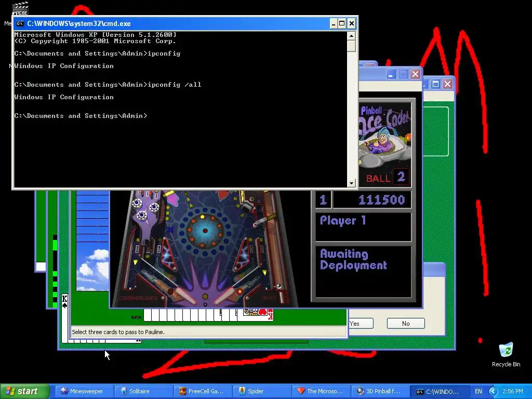Click the current prompt line 'C:\Documents and Settings\Admin>'

81,116
